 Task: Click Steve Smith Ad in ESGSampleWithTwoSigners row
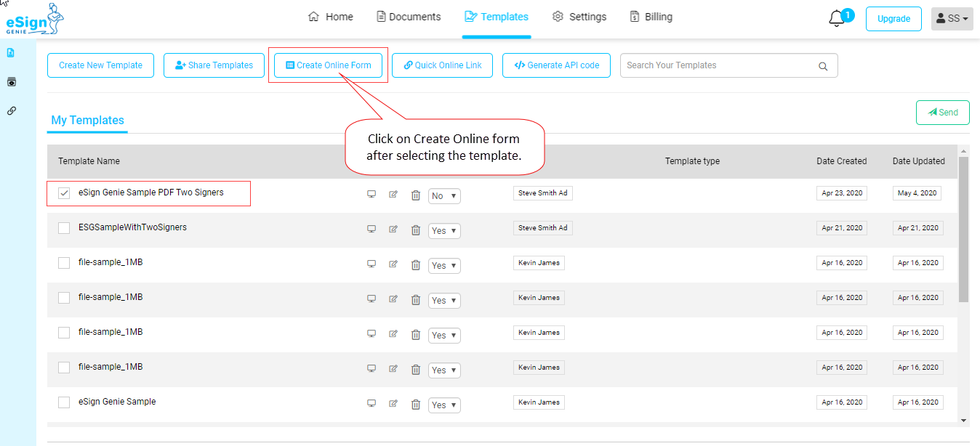click(x=542, y=228)
